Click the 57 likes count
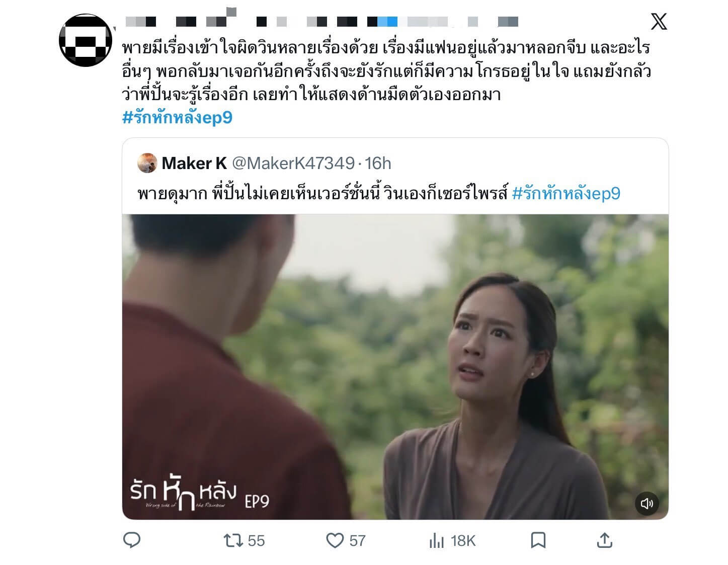 click(357, 541)
